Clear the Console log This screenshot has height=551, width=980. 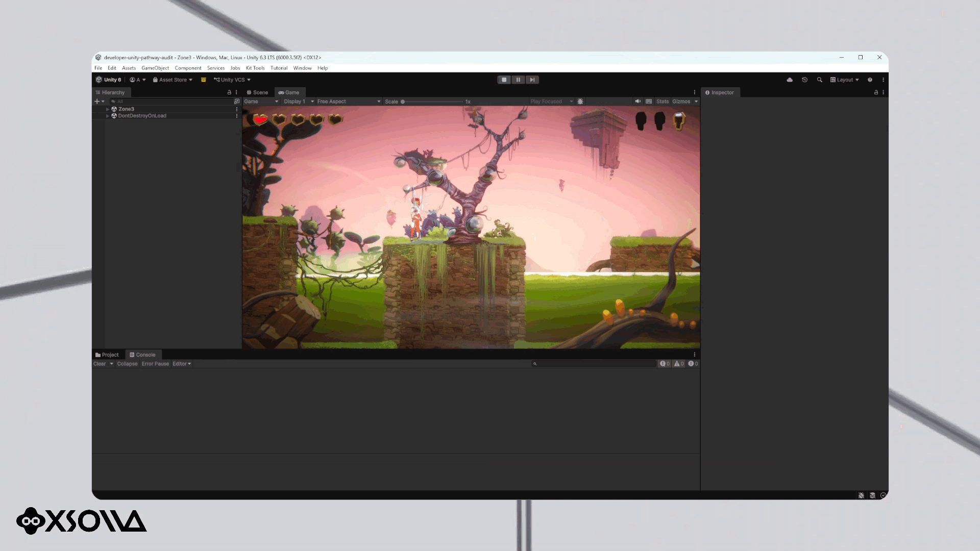click(x=100, y=364)
